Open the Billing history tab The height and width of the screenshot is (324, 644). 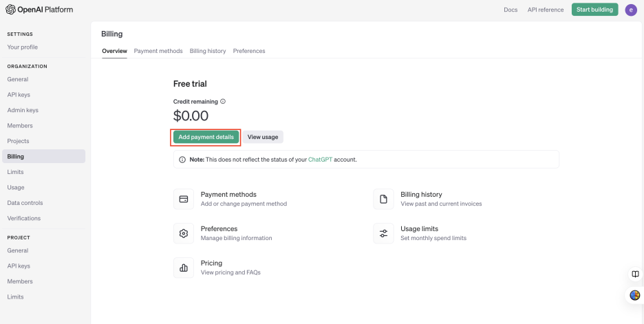point(208,51)
